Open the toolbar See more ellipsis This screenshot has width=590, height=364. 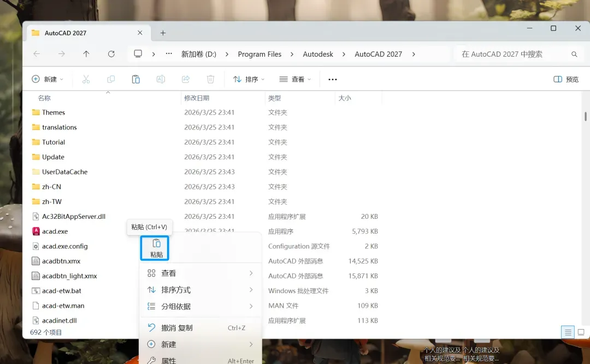(333, 79)
